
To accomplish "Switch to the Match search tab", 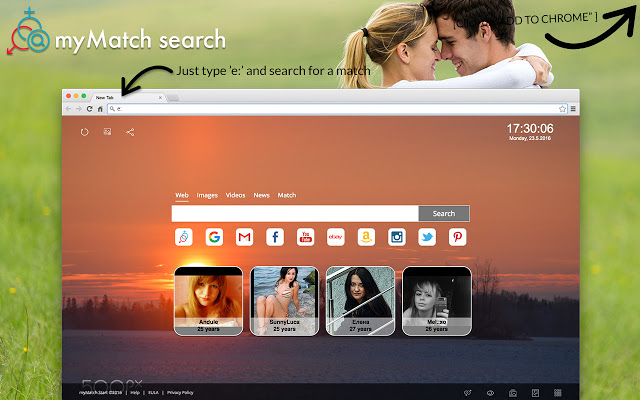I will click(287, 195).
